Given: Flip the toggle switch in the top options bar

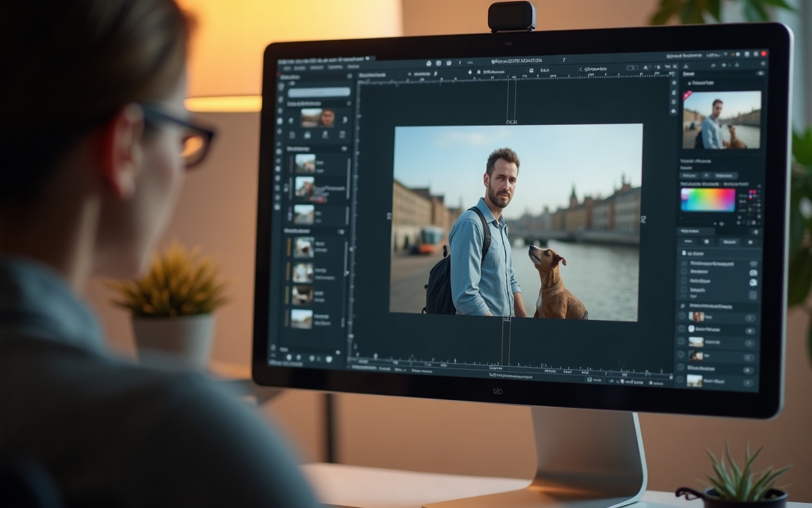Looking at the screenshot, I should tap(631, 67).
